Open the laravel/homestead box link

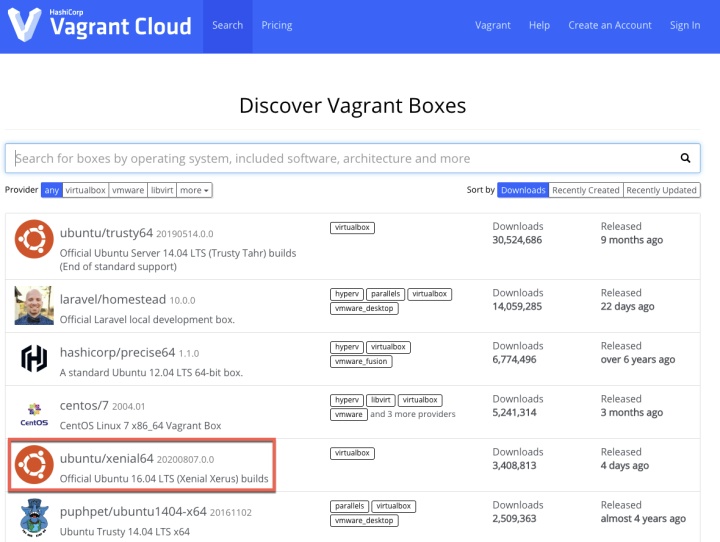[112, 299]
